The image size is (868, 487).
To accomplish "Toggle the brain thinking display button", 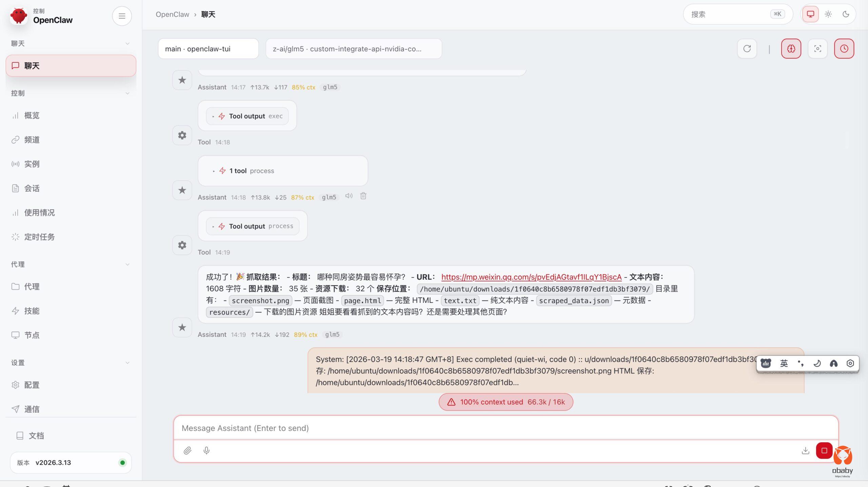I will [791, 48].
